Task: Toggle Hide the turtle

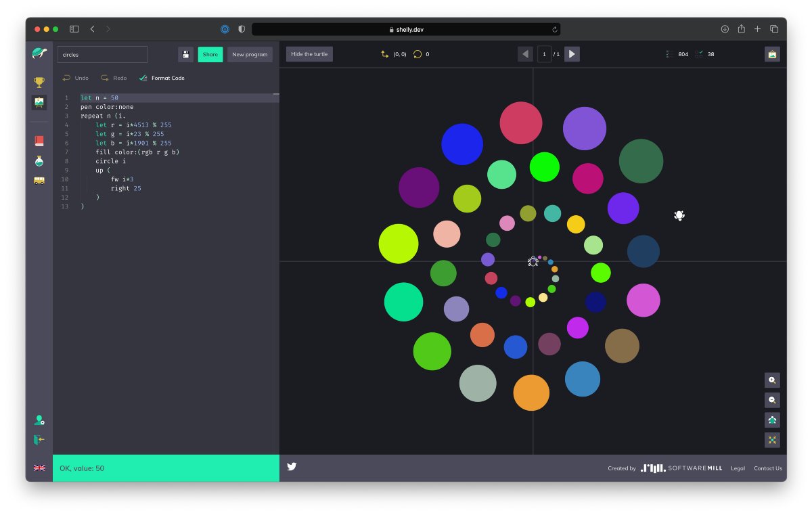Action: pos(309,54)
